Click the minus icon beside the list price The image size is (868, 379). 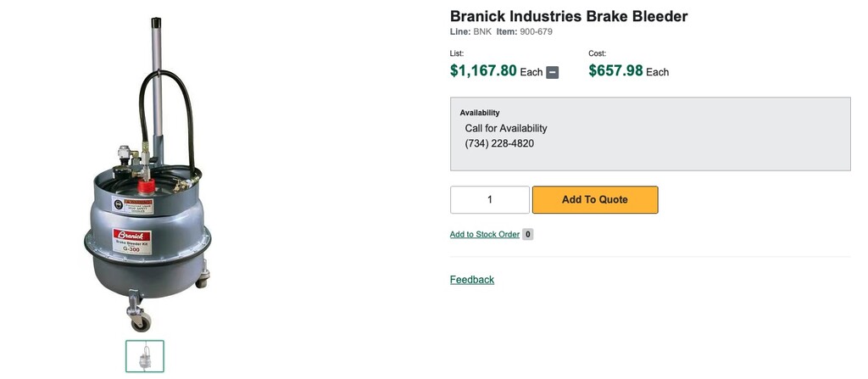553,72
